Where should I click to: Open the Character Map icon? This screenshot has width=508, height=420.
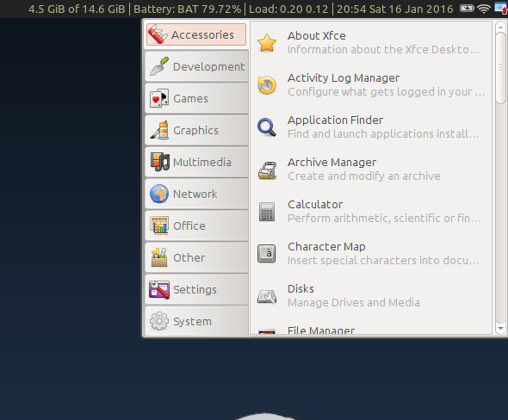click(267, 254)
